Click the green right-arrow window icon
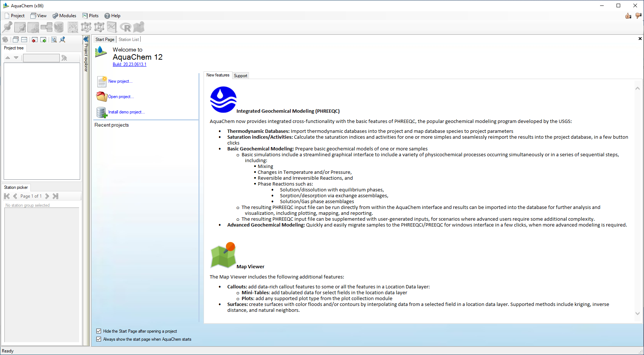644x355 pixels. pos(43,40)
